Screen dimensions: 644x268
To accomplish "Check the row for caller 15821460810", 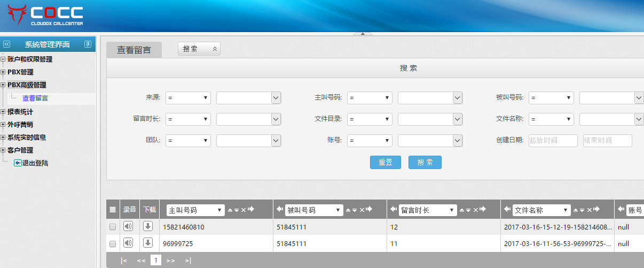I will (113, 227).
